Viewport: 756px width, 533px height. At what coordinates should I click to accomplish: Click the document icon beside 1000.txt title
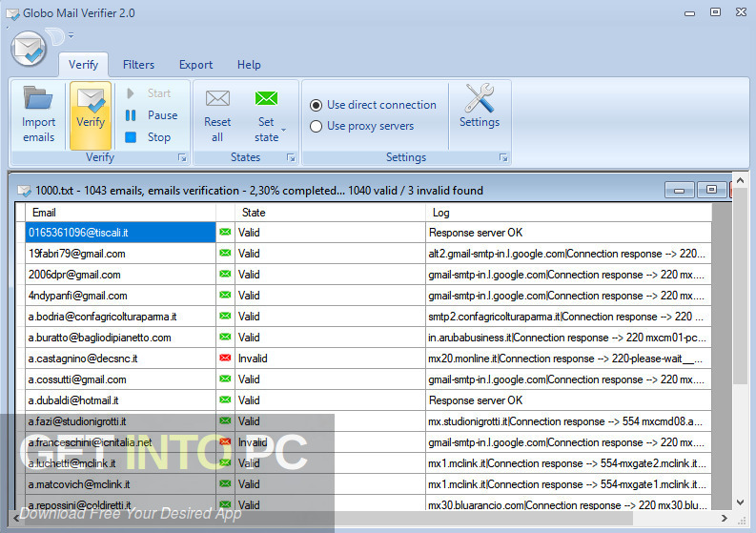coord(24,191)
